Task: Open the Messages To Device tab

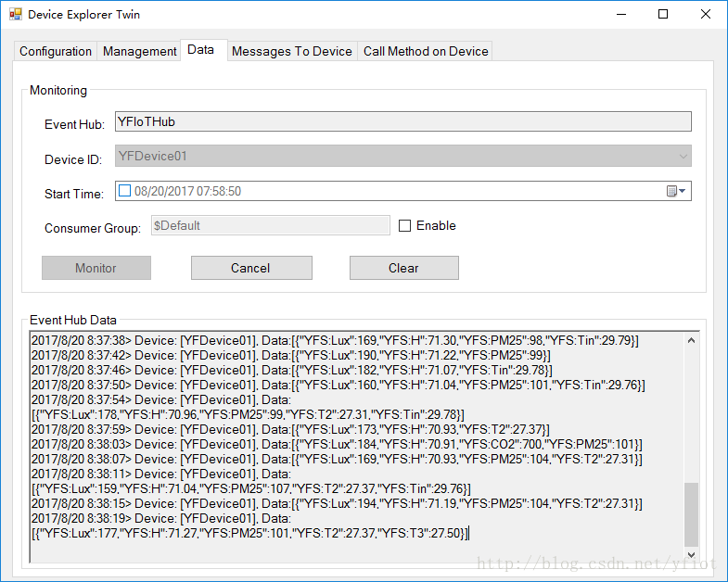Action: tap(292, 51)
